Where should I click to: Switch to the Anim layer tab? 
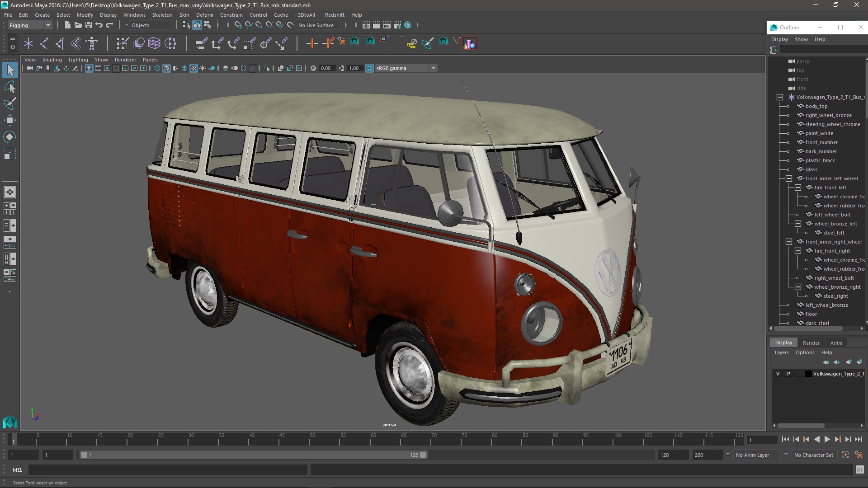836,343
